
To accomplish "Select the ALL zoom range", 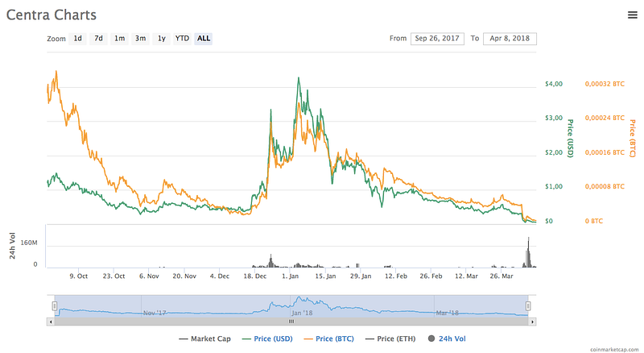I will coord(204,39).
